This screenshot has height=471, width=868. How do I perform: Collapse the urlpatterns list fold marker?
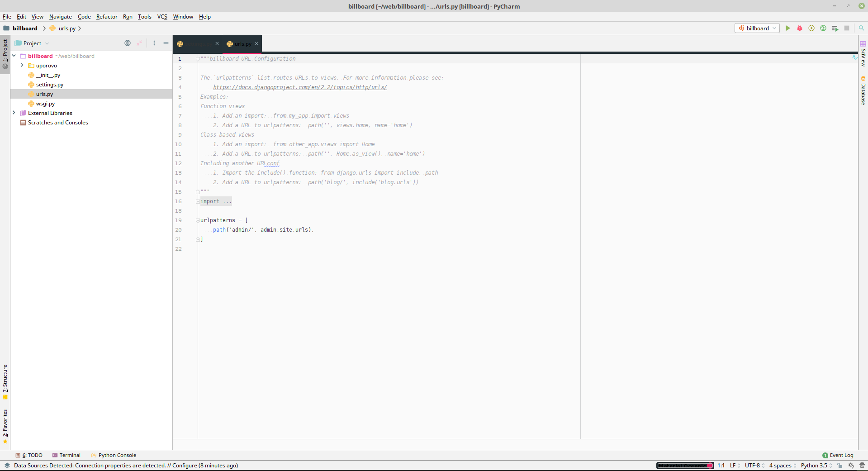(198, 220)
